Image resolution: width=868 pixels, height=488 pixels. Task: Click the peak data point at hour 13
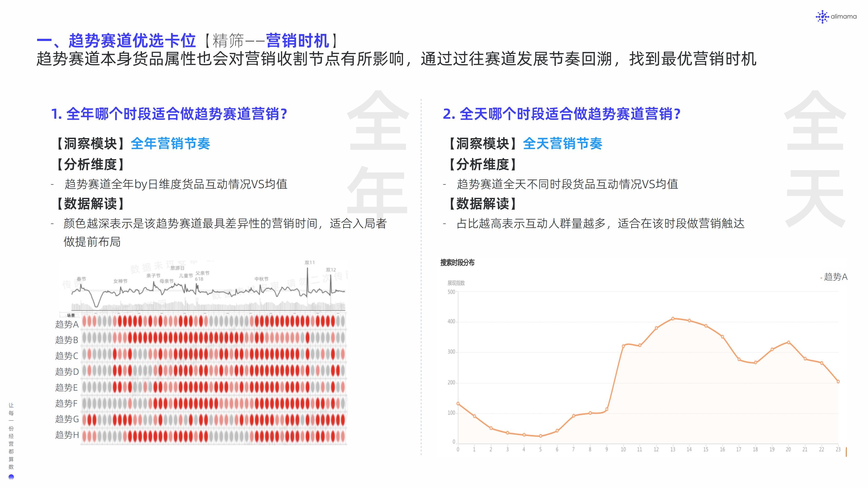673,319
